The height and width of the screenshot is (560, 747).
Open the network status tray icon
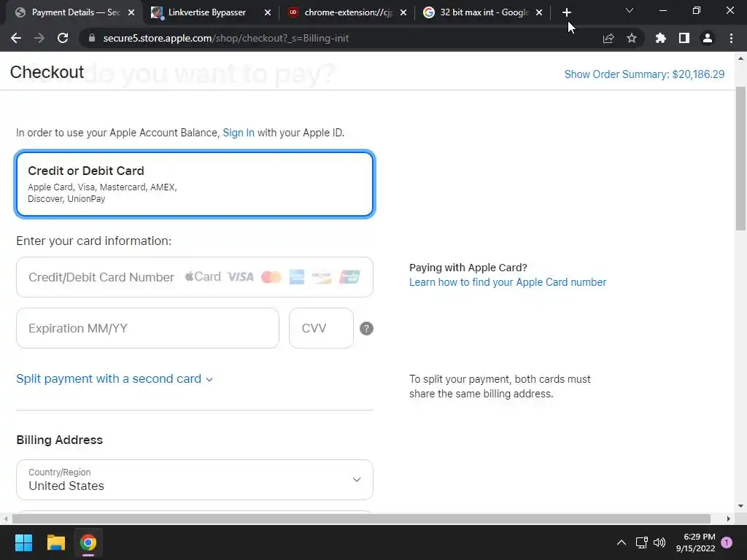tap(641, 542)
